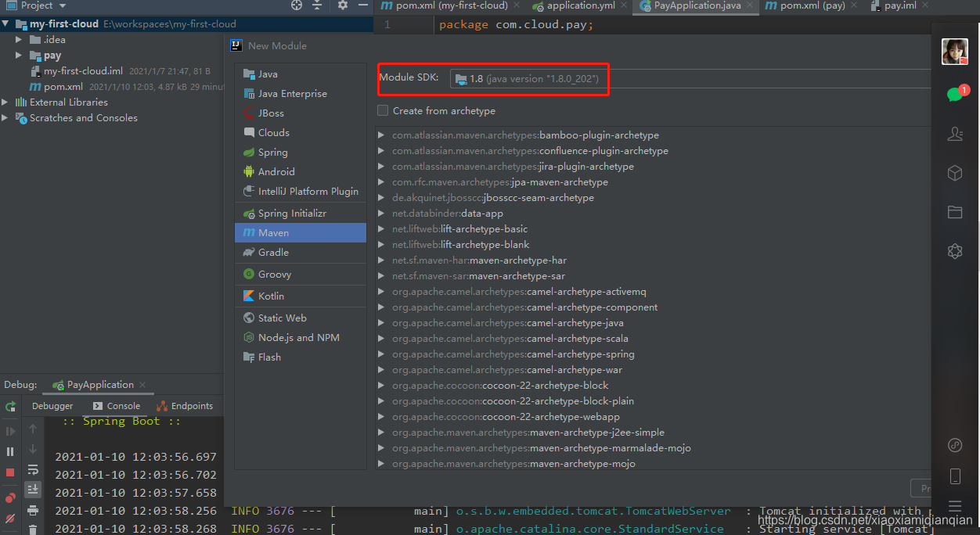Close PayApplication debug session tab

click(142, 385)
